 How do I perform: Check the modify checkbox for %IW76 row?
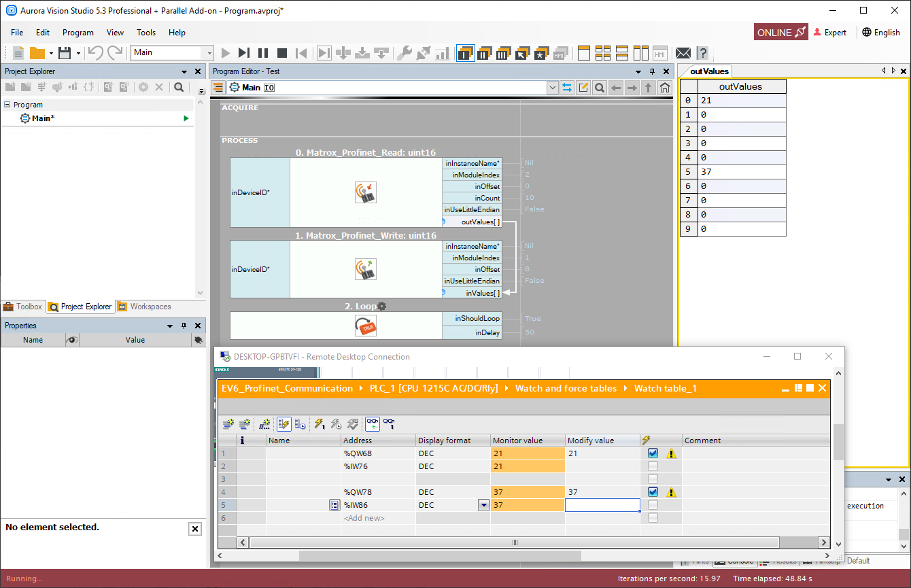pyautogui.click(x=653, y=466)
